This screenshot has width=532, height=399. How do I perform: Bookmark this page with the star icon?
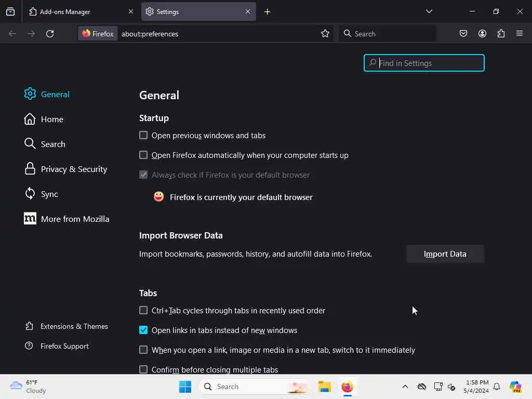pyautogui.click(x=325, y=33)
